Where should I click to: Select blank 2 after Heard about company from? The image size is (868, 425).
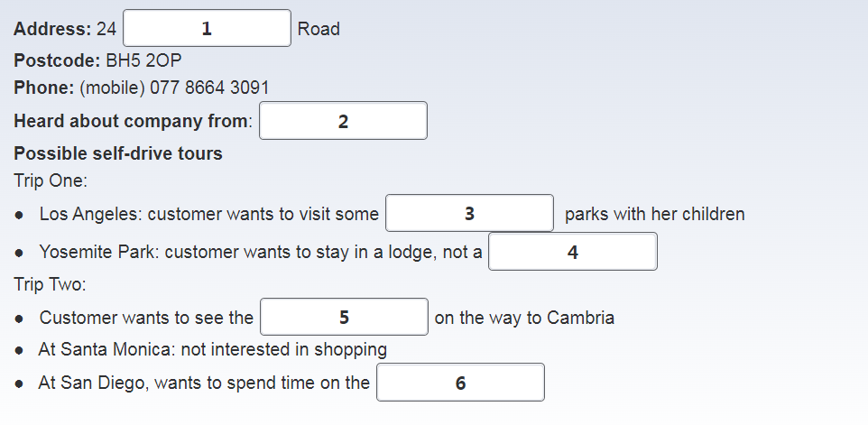(x=343, y=121)
